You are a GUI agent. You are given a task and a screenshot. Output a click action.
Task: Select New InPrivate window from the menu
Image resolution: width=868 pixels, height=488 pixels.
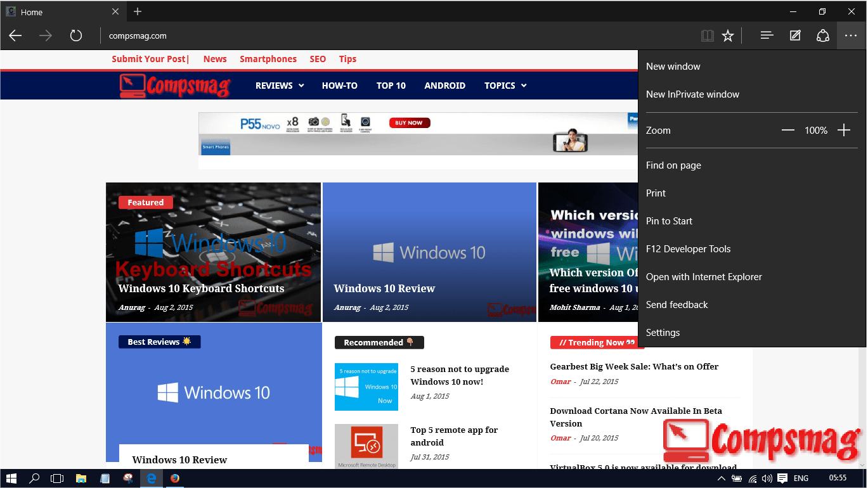[x=692, y=94]
